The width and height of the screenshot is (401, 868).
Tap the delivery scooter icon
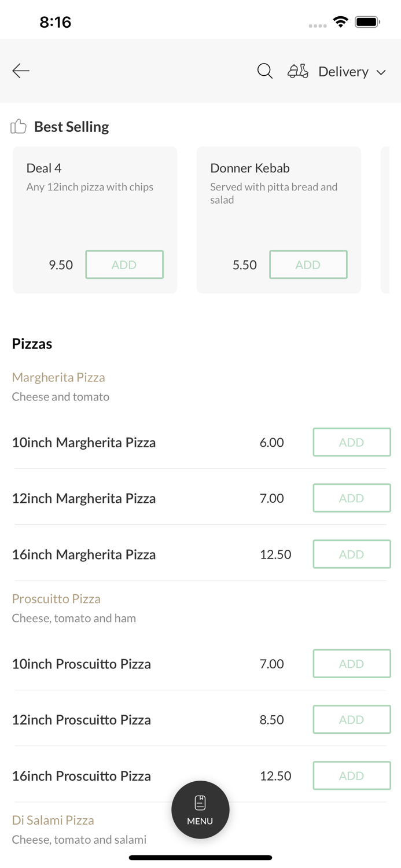tap(298, 71)
